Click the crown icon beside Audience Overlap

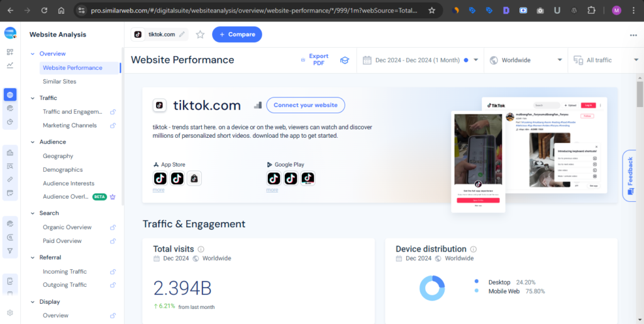113,197
